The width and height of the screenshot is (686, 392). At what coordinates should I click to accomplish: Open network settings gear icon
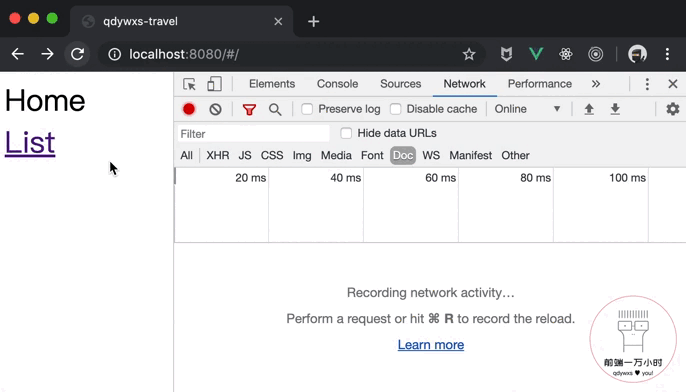[672, 109]
